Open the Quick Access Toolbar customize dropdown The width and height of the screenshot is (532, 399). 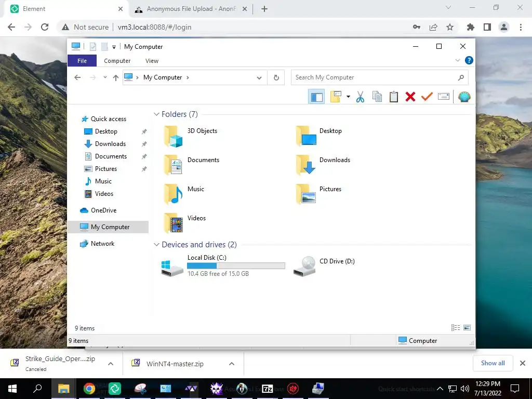pyautogui.click(x=114, y=47)
